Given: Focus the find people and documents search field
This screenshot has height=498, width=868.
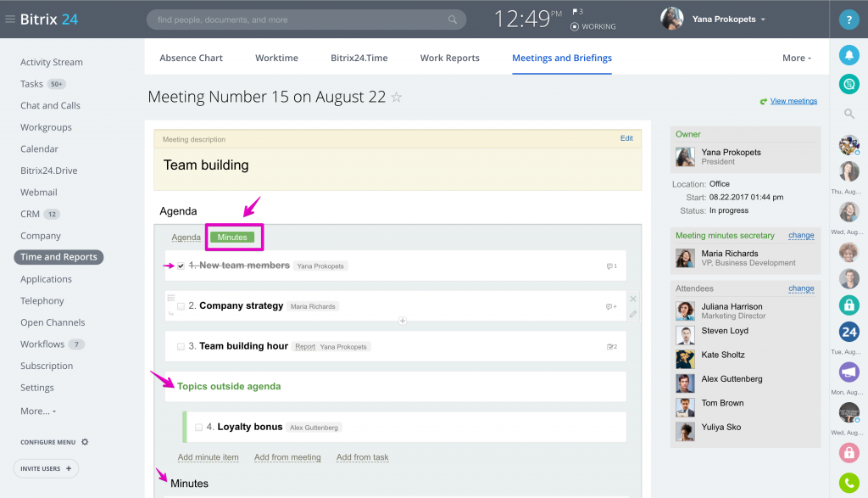Looking at the screenshot, I should 306,20.
